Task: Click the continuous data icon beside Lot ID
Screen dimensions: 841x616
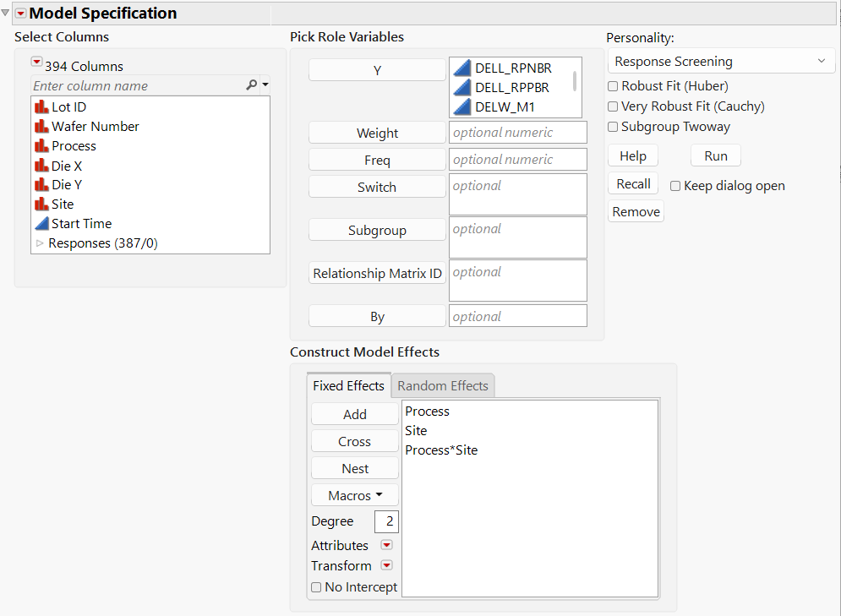Action: click(x=41, y=106)
